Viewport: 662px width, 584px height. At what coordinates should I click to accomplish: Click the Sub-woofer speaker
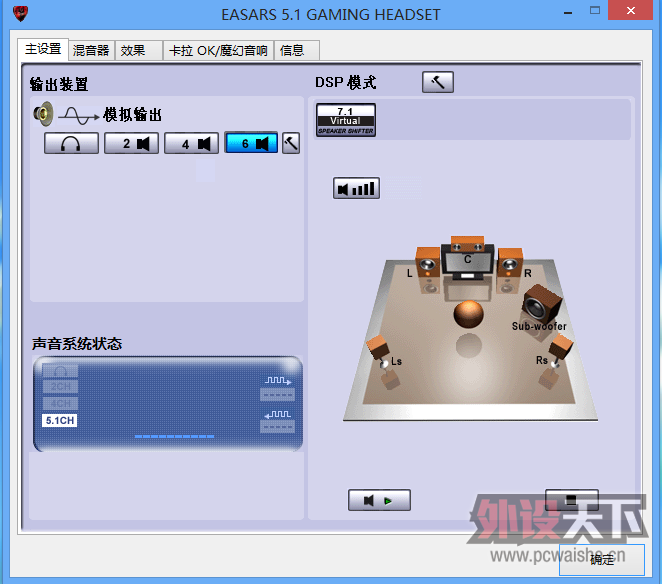543,303
